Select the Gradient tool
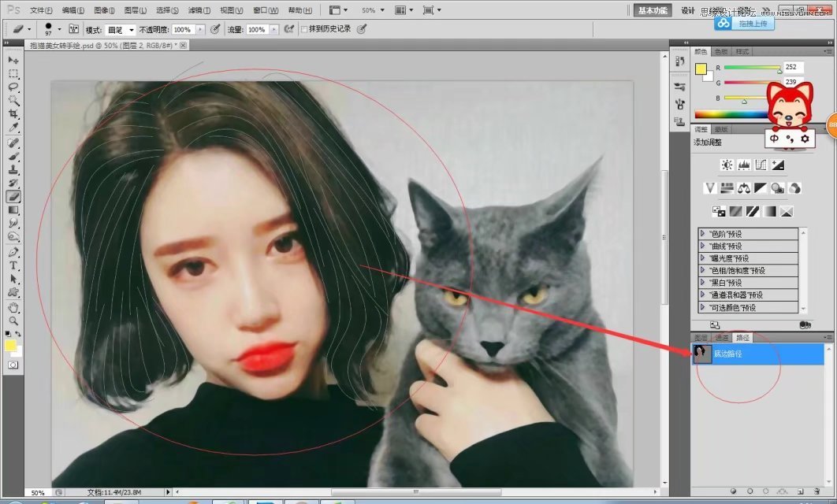The height and width of the screenshot is (504, 837). click(13, 209)
